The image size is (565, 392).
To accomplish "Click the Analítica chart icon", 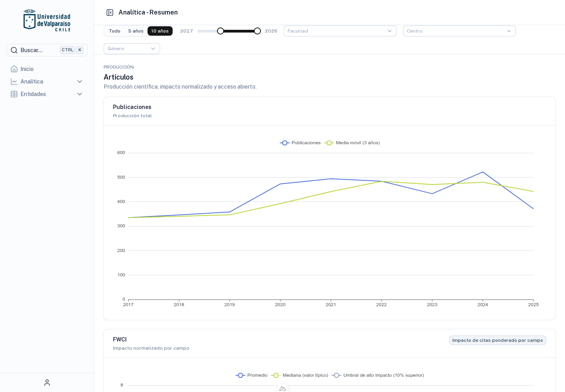I will 14,82.
